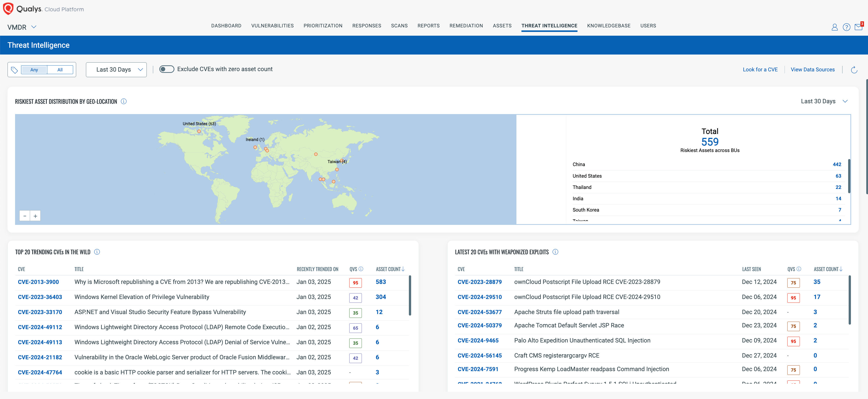Click the country list scrollbar
The height and width of the screenshot is (399, 868).
[x=849, y=176]
